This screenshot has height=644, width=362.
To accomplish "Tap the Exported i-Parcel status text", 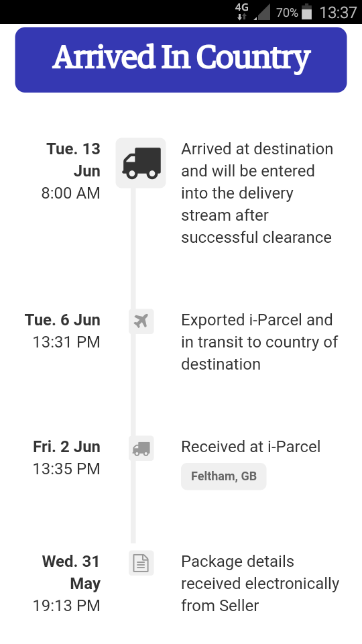I will 259,342.
